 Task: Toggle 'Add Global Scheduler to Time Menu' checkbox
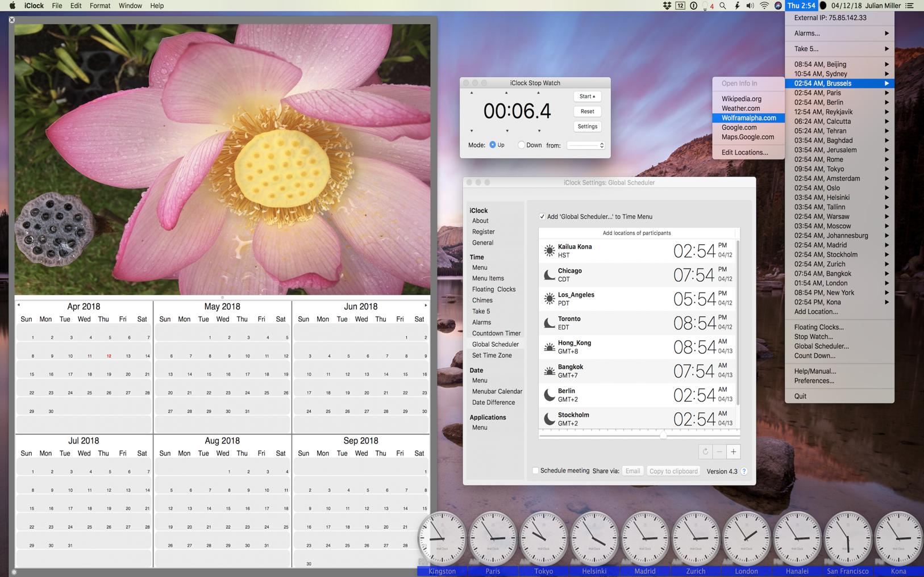(542, 216)
